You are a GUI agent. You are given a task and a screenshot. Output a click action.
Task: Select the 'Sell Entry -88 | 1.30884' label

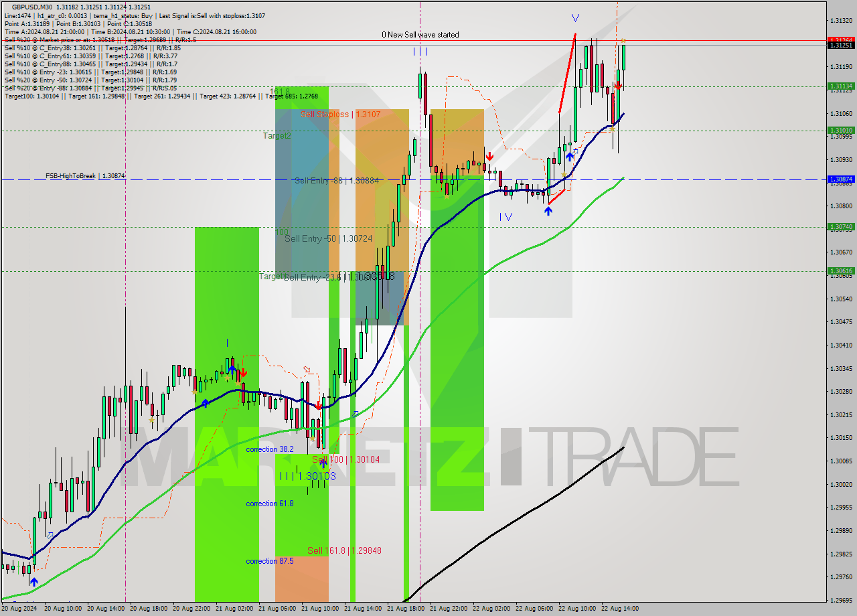[x=337, y=181]
